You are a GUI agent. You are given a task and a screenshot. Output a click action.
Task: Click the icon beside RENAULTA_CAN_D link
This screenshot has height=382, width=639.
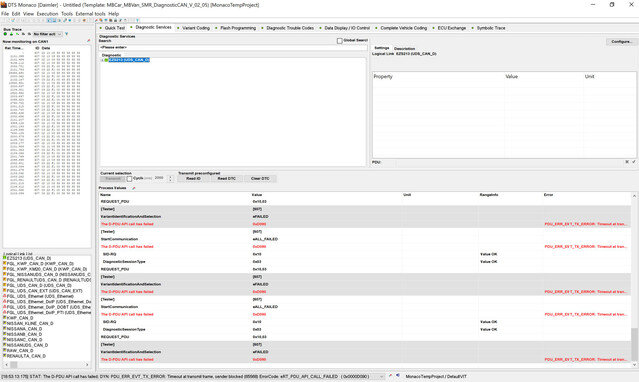tap(4, 356)
